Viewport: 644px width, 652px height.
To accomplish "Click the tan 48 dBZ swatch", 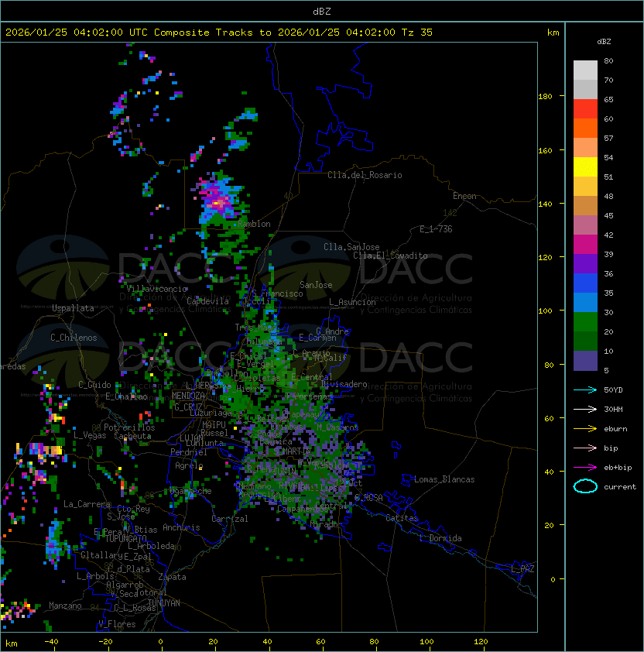I will pos(585,205).
